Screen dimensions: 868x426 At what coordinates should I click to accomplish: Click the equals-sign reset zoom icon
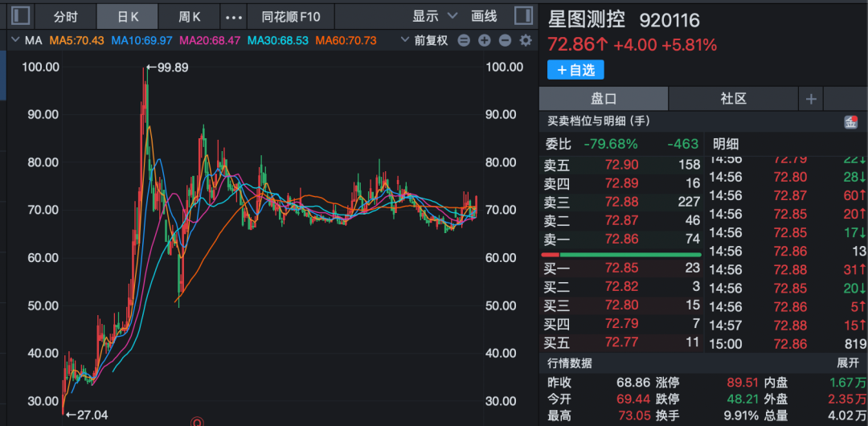pyautogui.click(x=463, y=40)
